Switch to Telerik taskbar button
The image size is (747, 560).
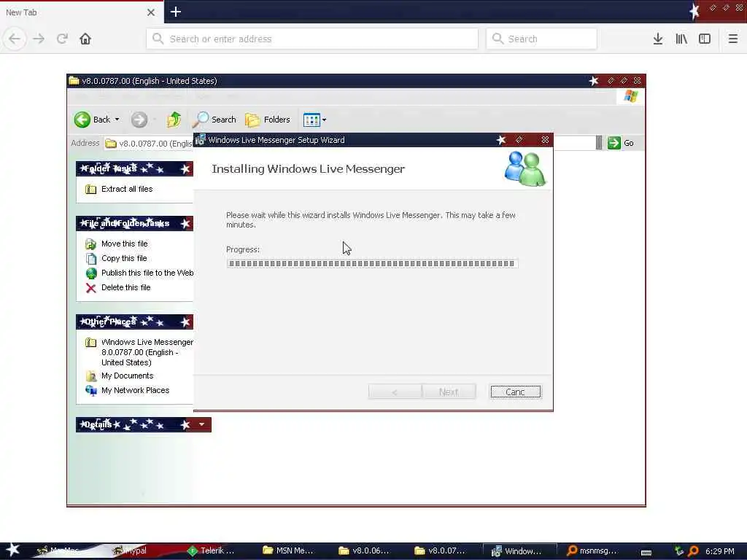click(x=211, y=551)
